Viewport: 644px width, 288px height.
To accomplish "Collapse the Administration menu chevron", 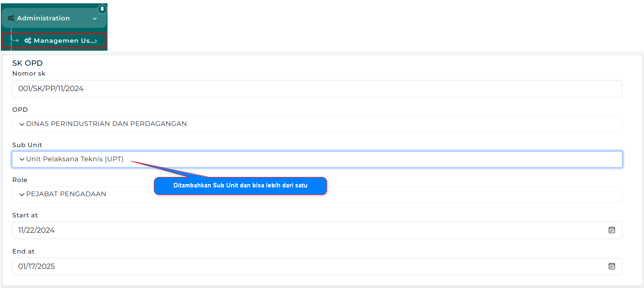I will (95, 19).
